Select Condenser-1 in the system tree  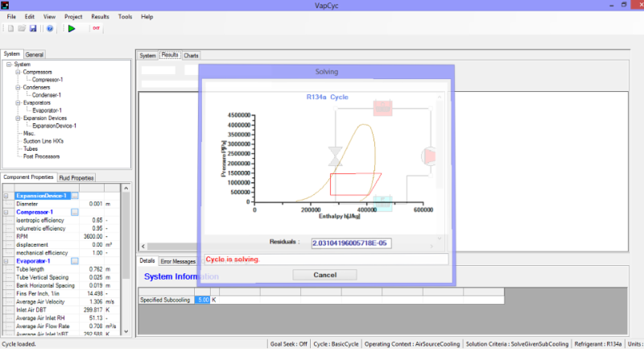(52, 95)
